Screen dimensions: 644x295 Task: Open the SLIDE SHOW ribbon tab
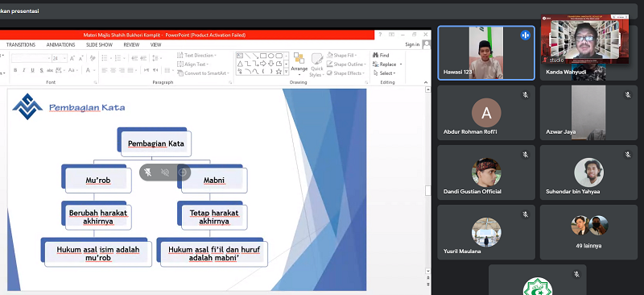click(99, 45)
